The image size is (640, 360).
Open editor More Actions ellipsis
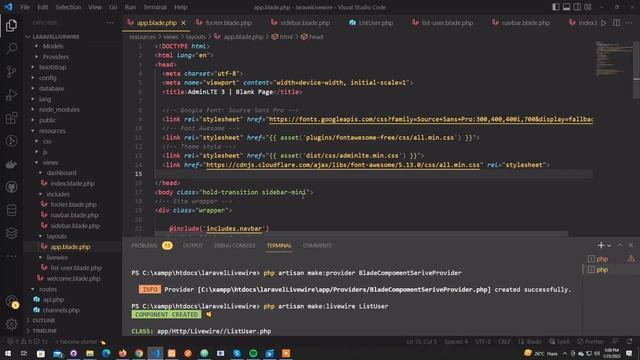tap(629, 23)
